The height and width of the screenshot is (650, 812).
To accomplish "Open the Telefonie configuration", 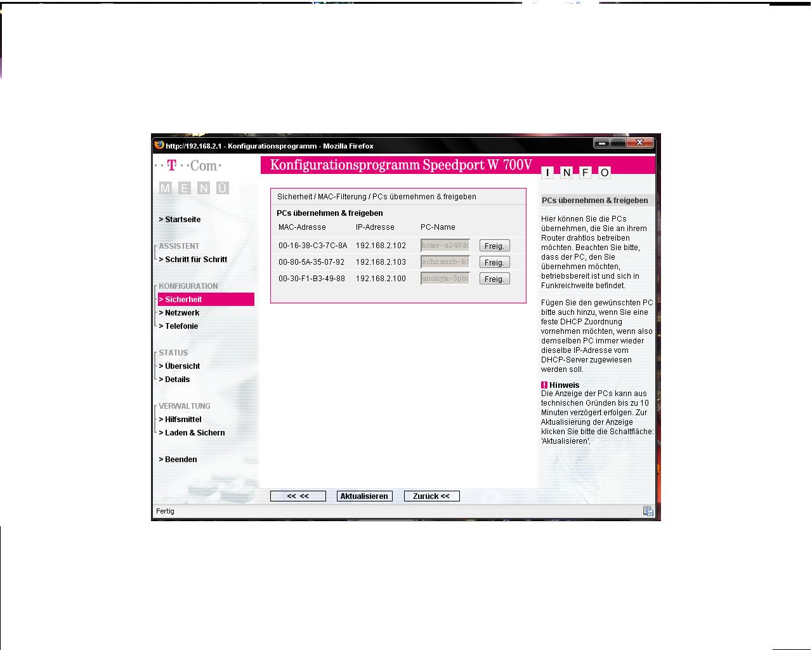I will pos(178,326).
